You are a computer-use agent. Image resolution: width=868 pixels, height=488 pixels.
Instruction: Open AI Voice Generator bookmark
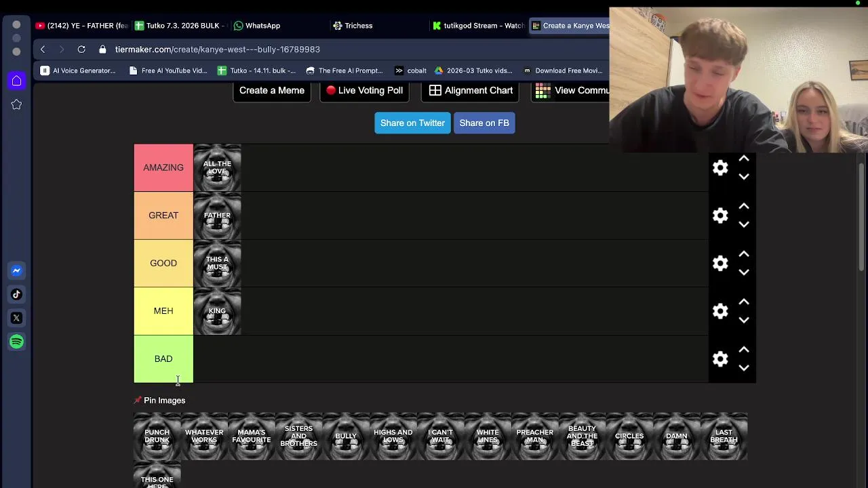click(x=78, y=70)
